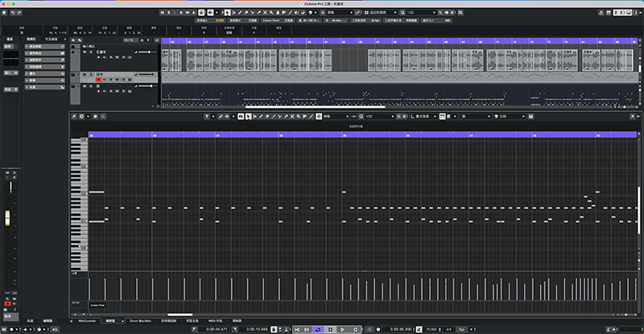Screen dimensions: 644x334
Task: Select the Erase tool in Key Editor toolbar
Action: click(x=267, y=117)
